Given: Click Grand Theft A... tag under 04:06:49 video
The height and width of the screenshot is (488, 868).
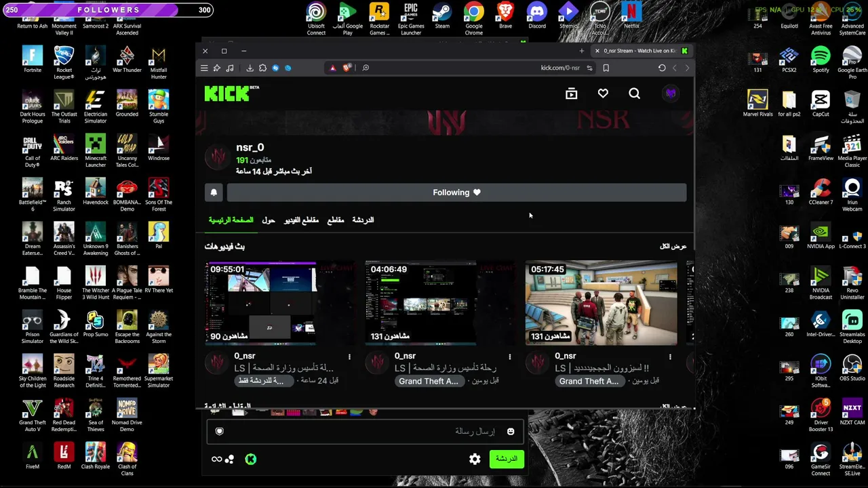Looking at the screenshot, I should coord(429,381).
